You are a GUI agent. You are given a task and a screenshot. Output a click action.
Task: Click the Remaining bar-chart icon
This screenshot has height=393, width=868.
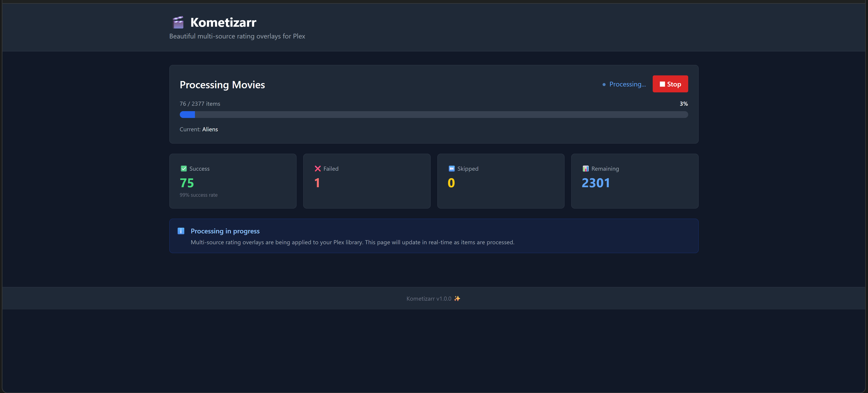tap(585, 168)
